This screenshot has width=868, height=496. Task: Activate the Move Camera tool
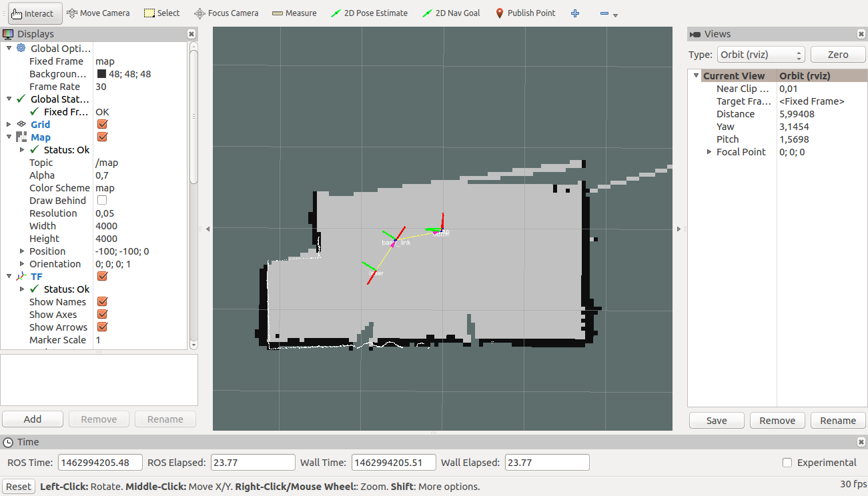click(x=99, y=13)
